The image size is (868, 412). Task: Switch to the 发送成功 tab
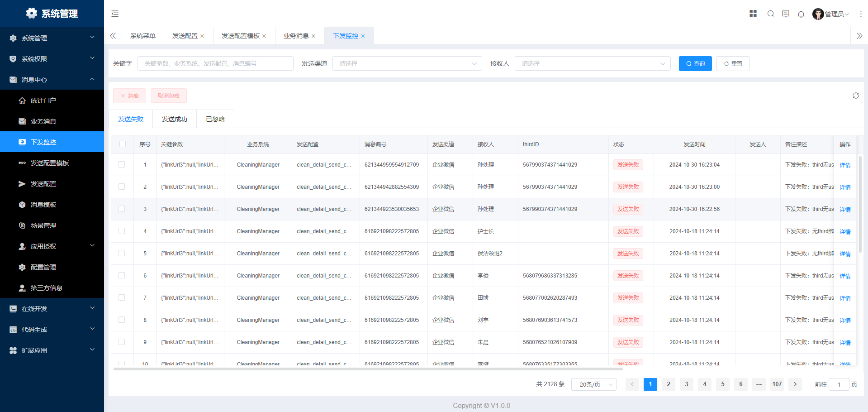pos(174,119)
